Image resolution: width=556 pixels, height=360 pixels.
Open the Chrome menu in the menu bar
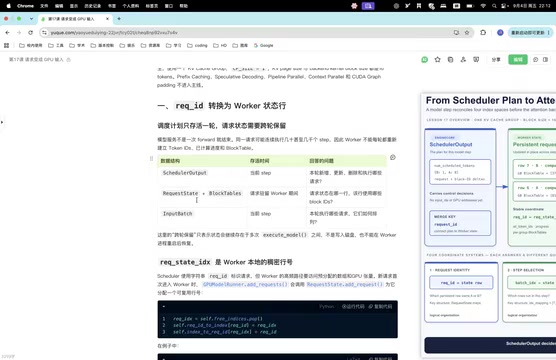click(26, 6)
